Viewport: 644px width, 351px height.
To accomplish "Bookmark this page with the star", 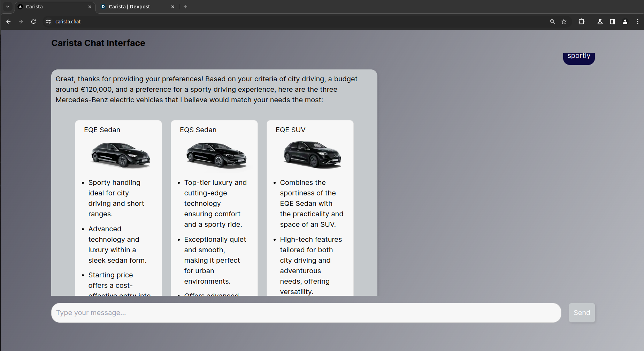I will 564,22.
